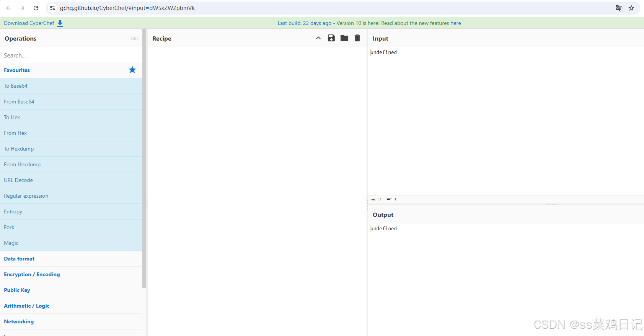Click the Output panel title
This screenshot has height=336, width=644.
pos(383,215)
